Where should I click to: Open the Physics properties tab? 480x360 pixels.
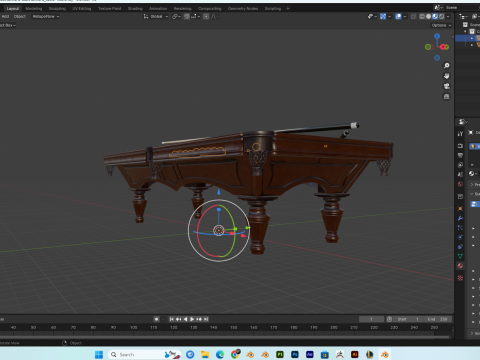(x=460, y=237)
